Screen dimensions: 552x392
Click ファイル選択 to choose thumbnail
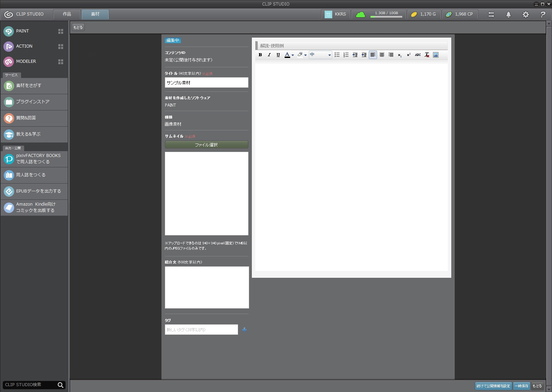(207, 145)
